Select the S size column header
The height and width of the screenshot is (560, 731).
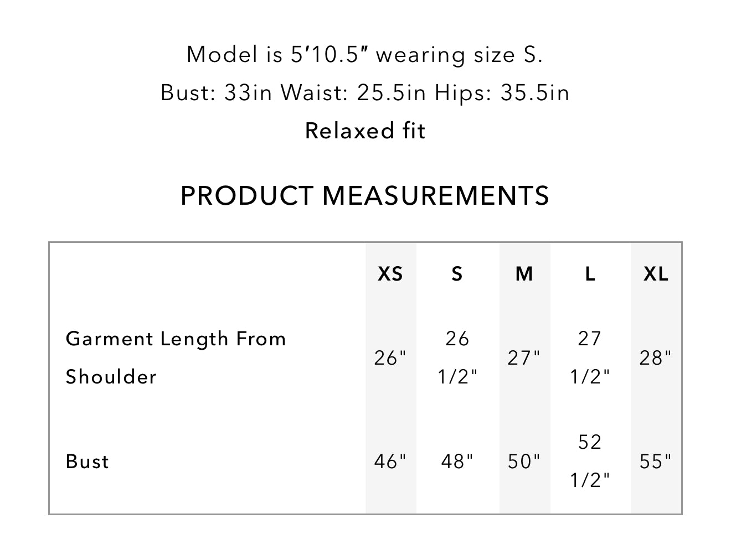[457, 273]
